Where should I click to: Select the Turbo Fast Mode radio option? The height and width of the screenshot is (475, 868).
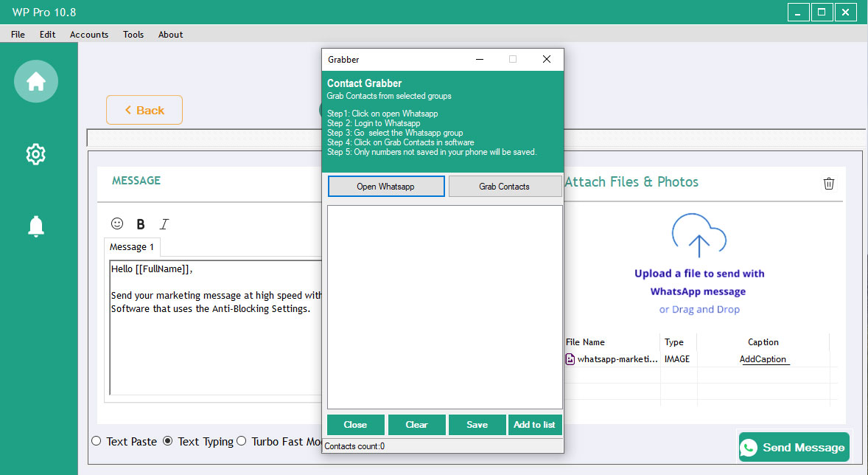(242, 441)
